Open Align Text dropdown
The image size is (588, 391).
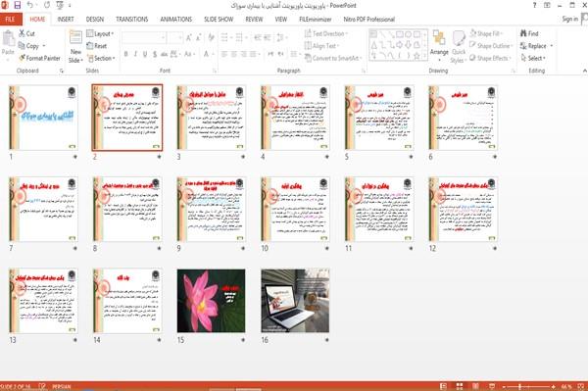(322, 46)
